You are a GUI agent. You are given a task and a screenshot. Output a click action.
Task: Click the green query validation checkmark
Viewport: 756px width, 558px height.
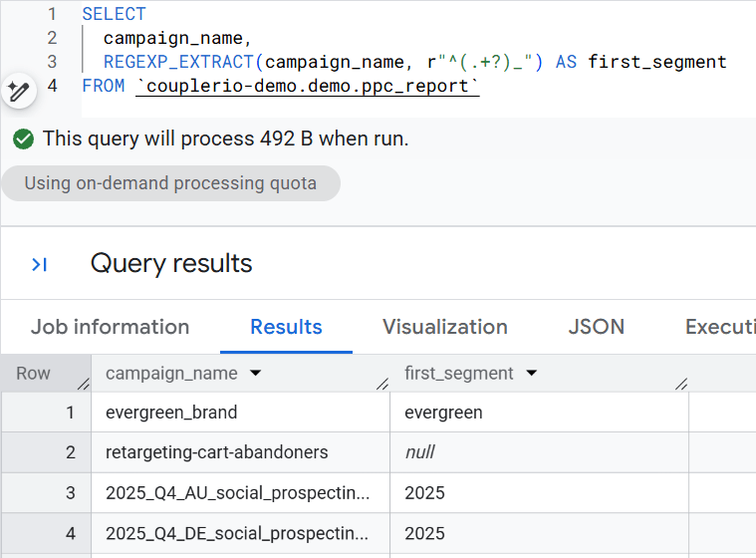[23, 139]
